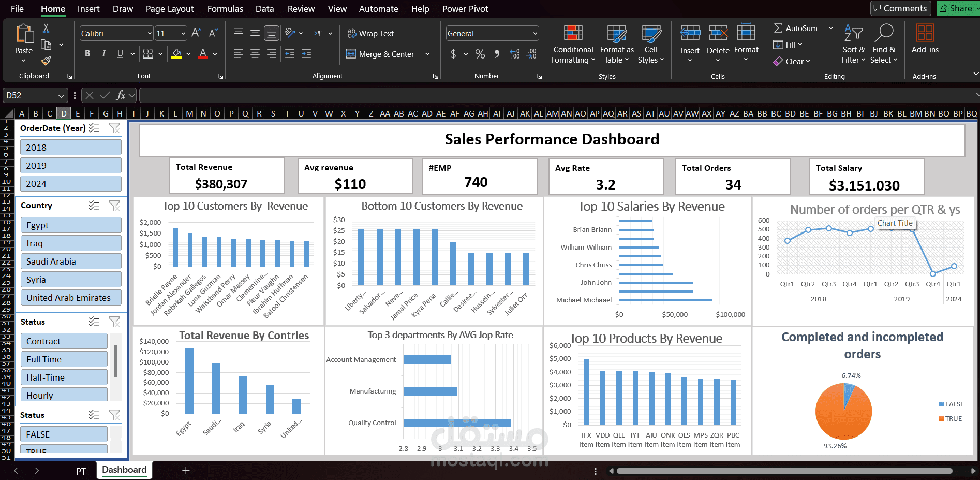
Task: Copy selection using the Copy icon
Action: click(x=46, y=45)
